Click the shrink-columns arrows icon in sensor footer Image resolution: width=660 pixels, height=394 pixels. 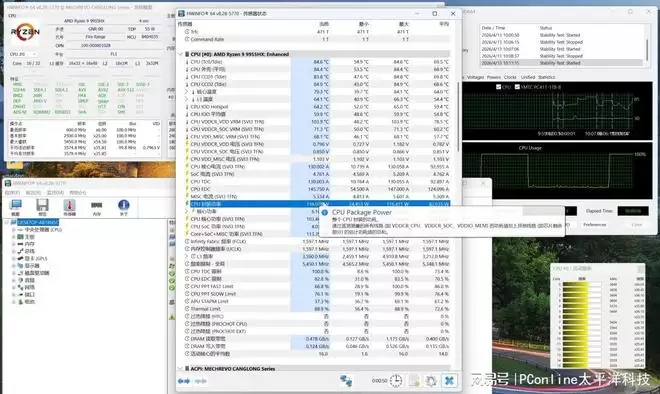click(201, 381)
